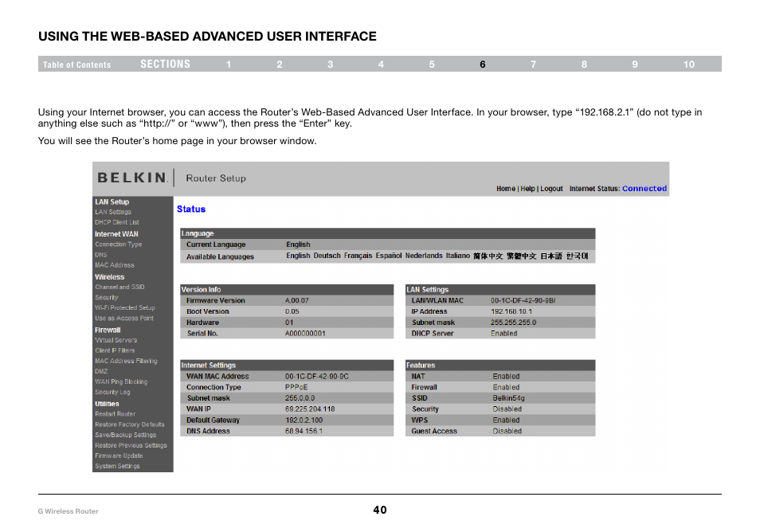Image resolution: width=760 pixels, height=532 pixels.
Task: Click the SSID value Belkin54g
Action: pyautogui.click(x=508, y=398)
